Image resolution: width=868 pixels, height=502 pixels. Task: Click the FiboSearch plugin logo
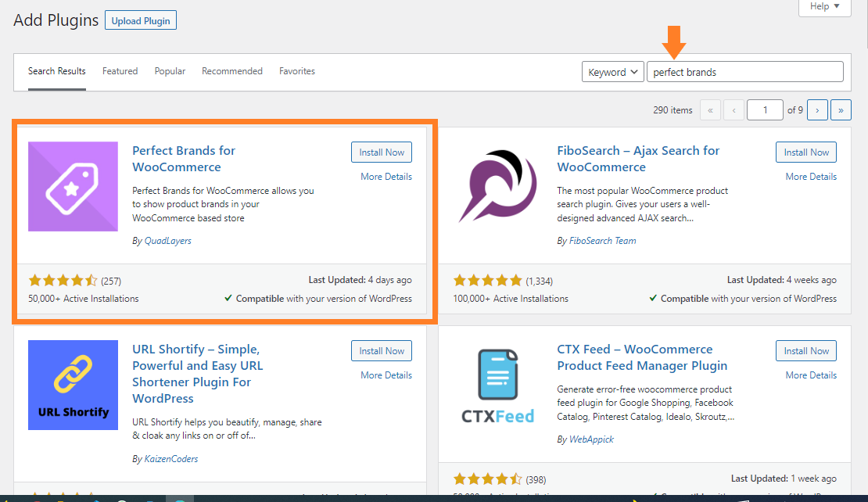[497, 187]
